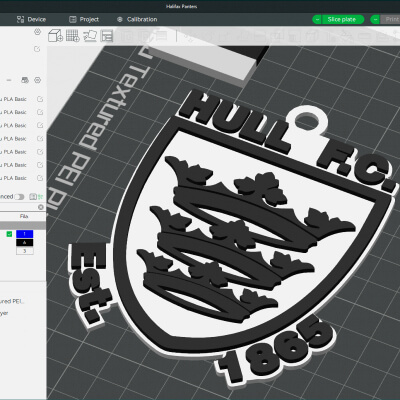This screenshot has height=400, width=400.
Task: Open the Device tab
Action: pos(31,19)
